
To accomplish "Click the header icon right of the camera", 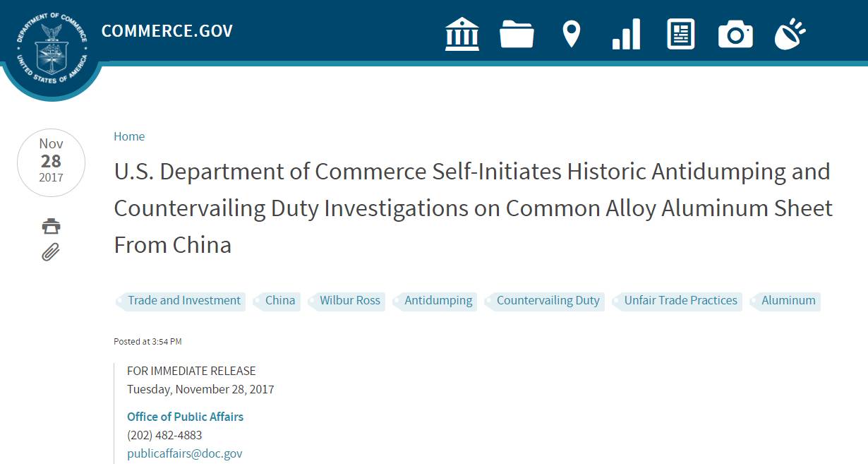I will 790,34.
